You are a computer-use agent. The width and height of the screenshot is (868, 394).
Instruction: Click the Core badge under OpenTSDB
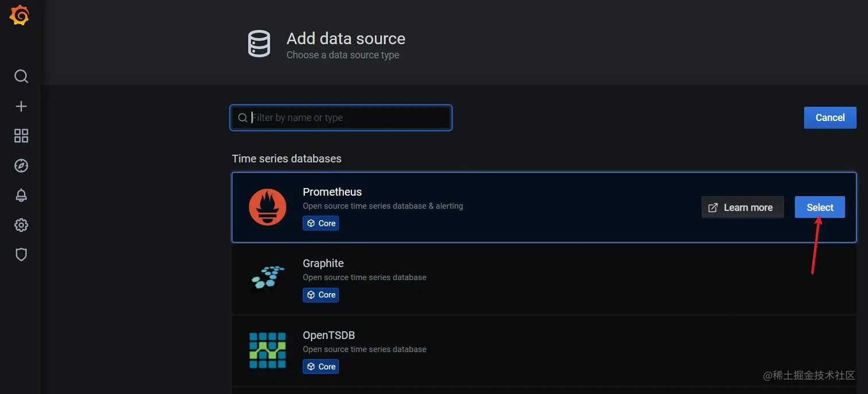[x=321, y=366]
